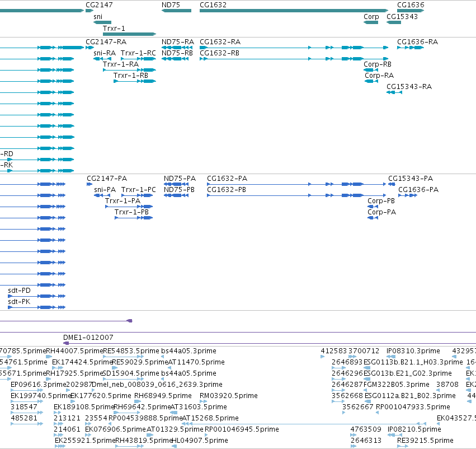
Task: Select the ND75 gene label
Action: pos(171,5)
